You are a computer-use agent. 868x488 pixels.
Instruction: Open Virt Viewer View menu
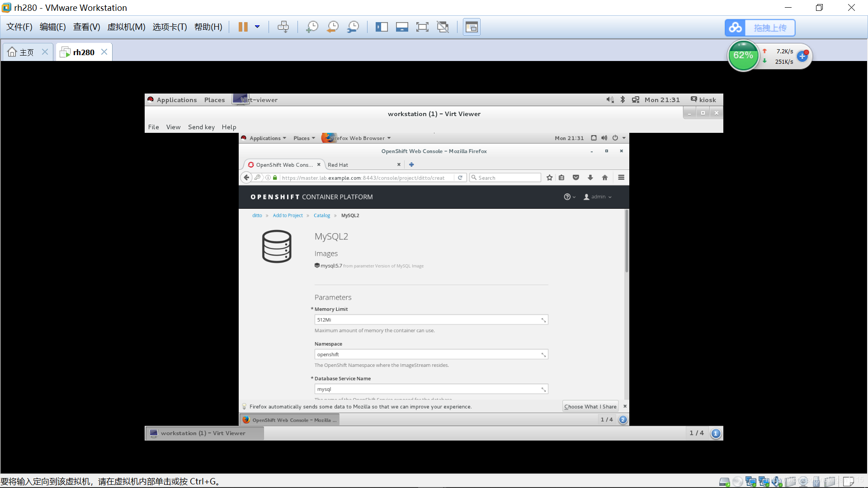coord(173,127)
